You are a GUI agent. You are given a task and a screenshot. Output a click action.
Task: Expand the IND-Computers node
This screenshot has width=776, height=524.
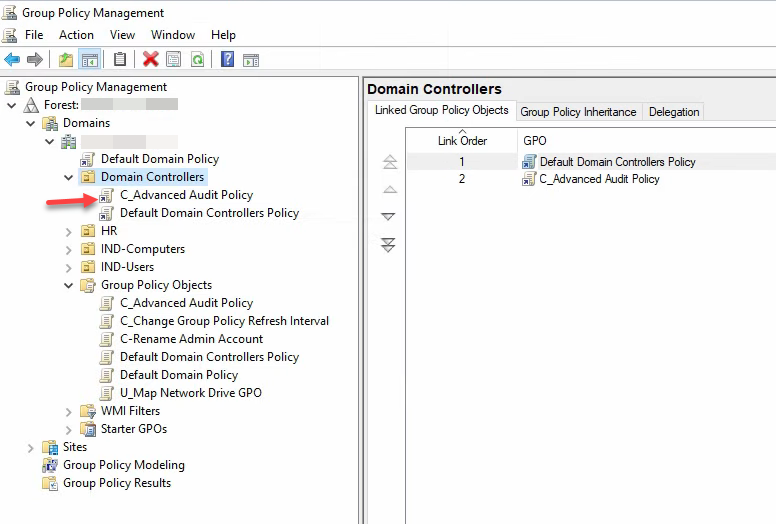68,250
